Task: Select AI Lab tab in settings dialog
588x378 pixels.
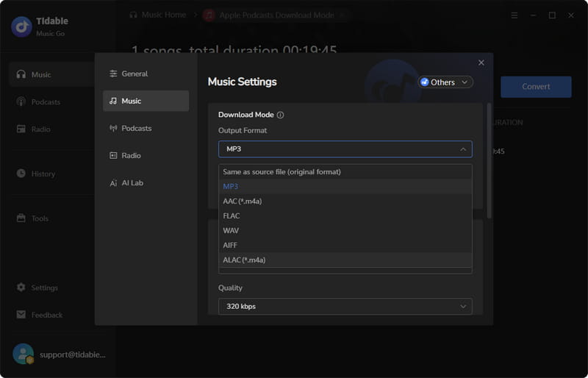Action: (x=146, y=183)
